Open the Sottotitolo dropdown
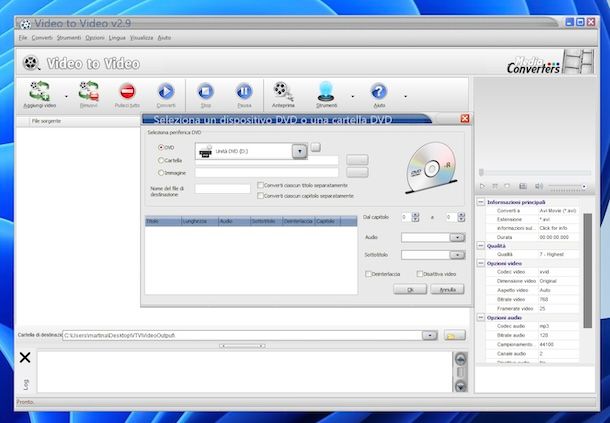Screen dimensions: 610x423 coord(457,255)
